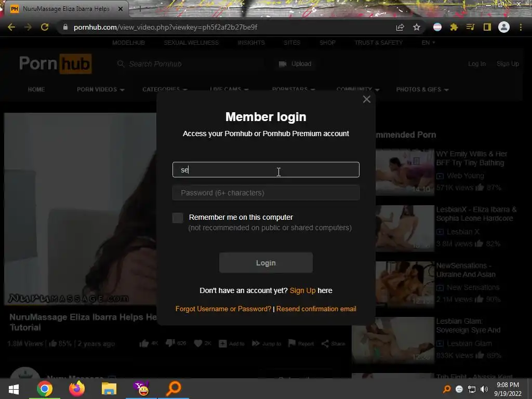Expand the EN language dropdown
532x399 pixels.
[428, 43]
